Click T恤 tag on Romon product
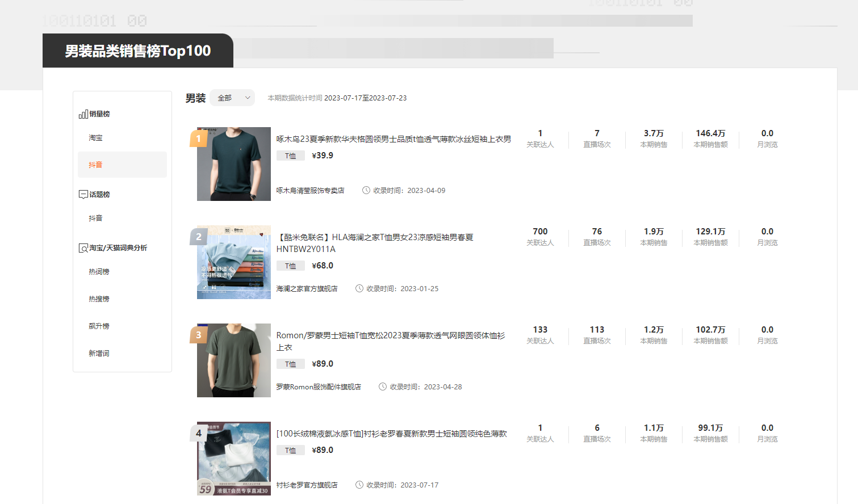Image resolution: width=858 pixels, height=504 pixels. click(x=291, y=364)
